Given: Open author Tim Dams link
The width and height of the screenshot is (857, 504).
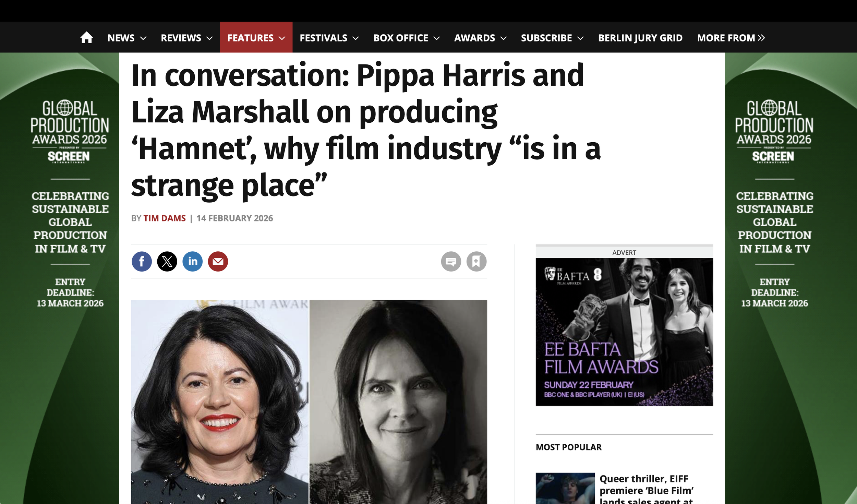Looking at the screenshot, I should (x=165, y=218).
